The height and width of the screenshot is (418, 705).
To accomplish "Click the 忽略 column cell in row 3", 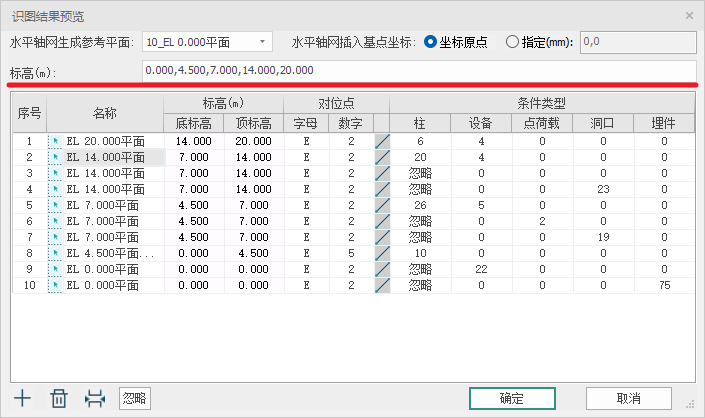I will pyautogui.click(x=420, y=174).
